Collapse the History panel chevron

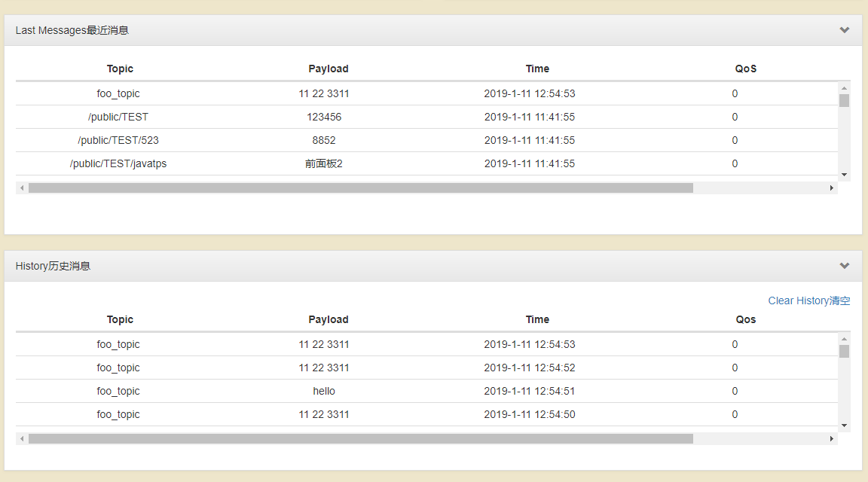click(844, 266)
